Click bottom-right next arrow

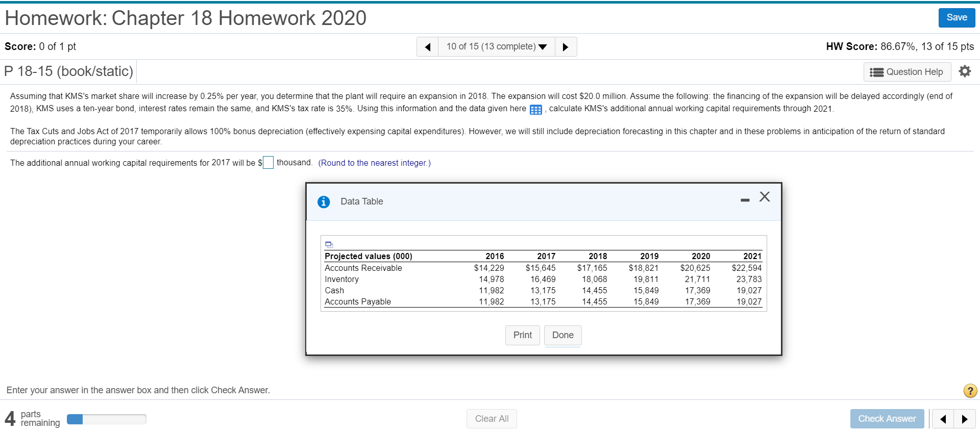[964, 419]
